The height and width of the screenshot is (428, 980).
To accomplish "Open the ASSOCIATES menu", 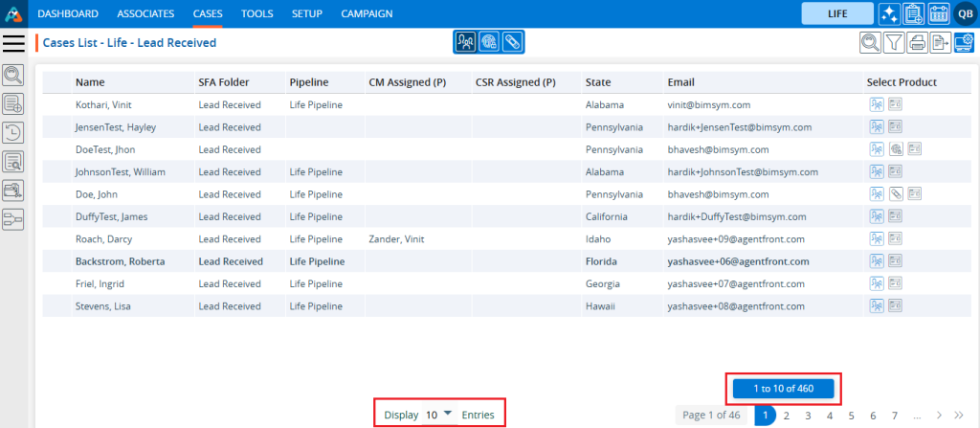I will pyautogui.click(x=145, y=14).
